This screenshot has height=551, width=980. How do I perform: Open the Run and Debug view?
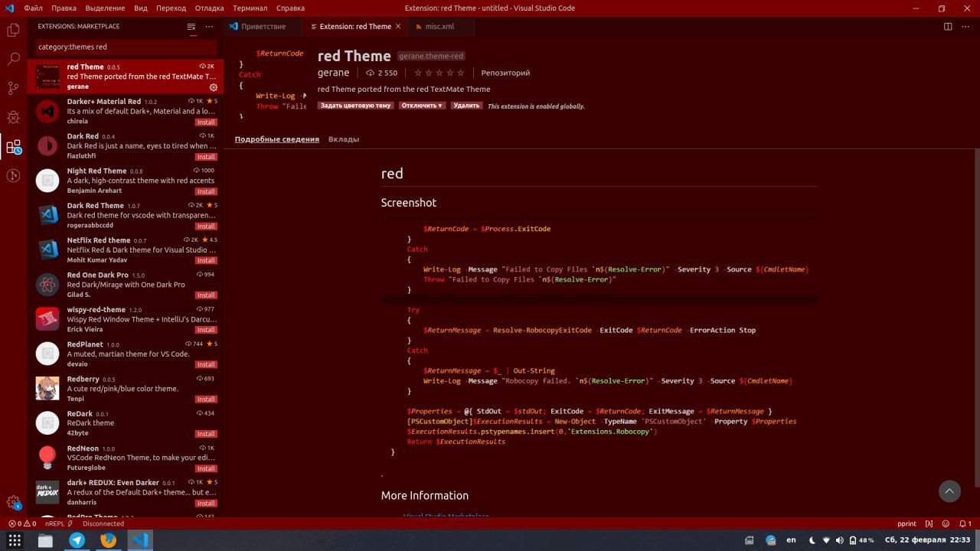click(x=13, y=117)
